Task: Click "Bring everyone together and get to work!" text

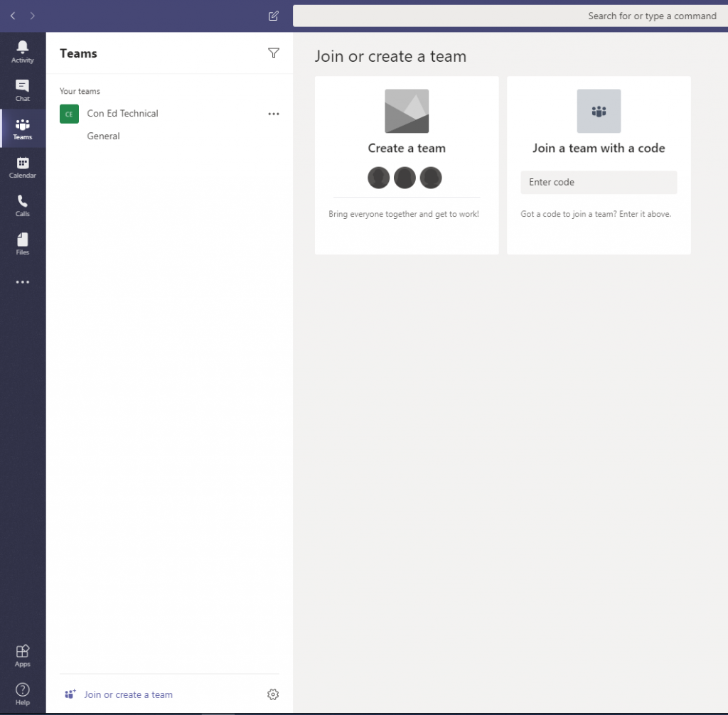Action: click(x=404, y=214)
